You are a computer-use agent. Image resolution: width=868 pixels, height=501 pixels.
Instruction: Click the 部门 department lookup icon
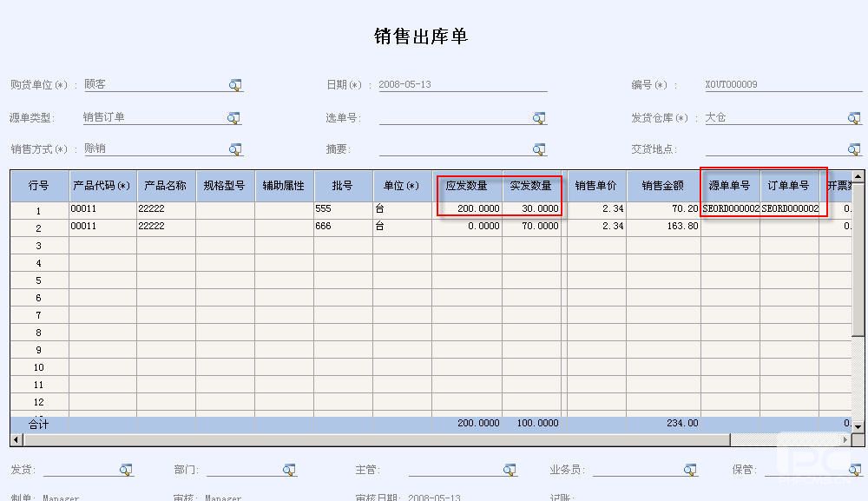pos(289,470)
